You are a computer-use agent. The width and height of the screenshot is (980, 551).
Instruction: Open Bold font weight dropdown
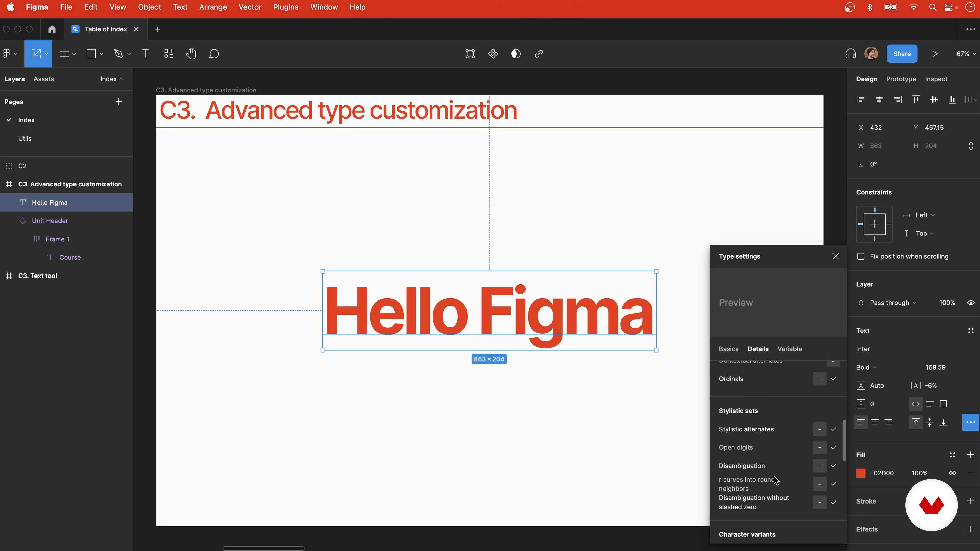pos(867,367)
